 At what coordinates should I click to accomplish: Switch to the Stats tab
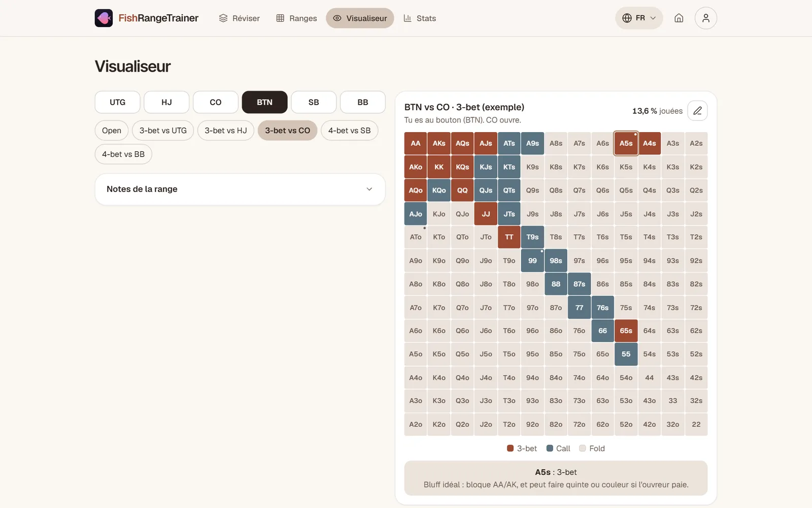(x=420, y=18)
